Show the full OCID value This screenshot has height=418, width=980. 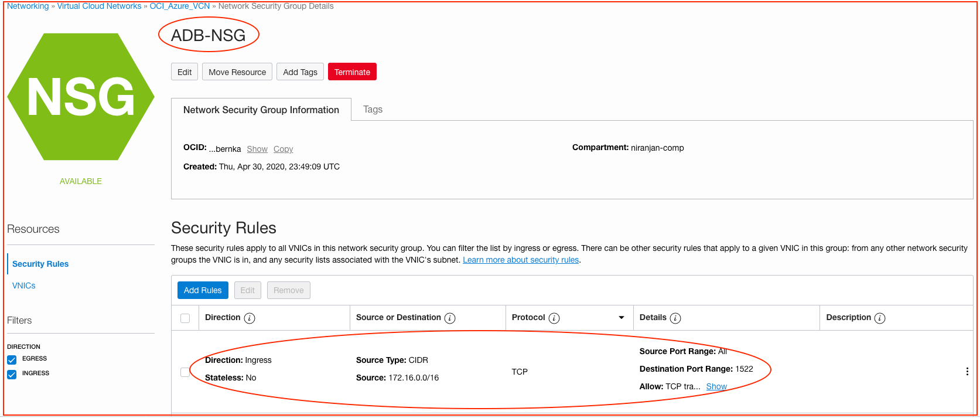(x=257, y=149)
